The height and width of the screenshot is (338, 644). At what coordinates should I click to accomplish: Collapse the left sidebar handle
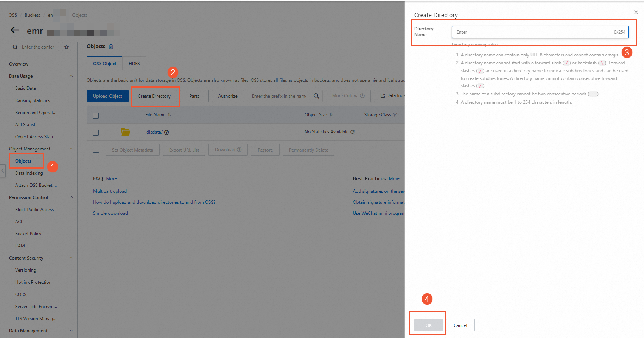tap(3, 171)
